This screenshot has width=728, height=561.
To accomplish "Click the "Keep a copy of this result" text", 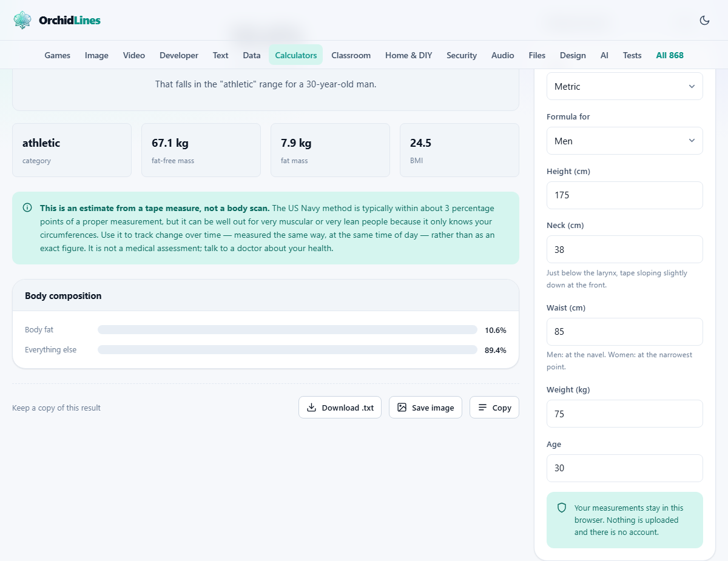I will click(56, 408).
